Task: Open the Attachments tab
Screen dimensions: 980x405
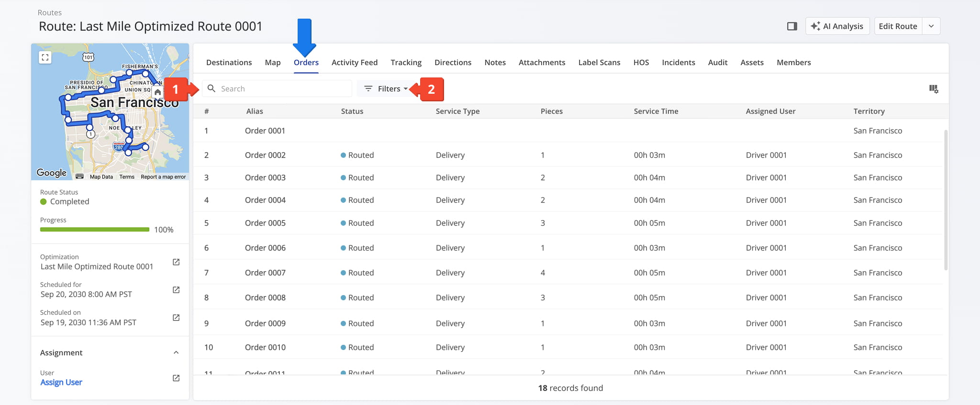Action: [x=542, y=62]
